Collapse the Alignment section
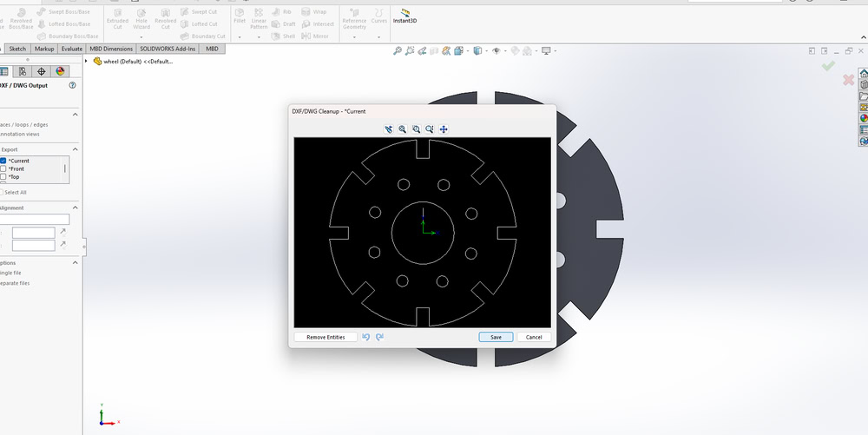 pyautogui.click(x=76, y=208)
